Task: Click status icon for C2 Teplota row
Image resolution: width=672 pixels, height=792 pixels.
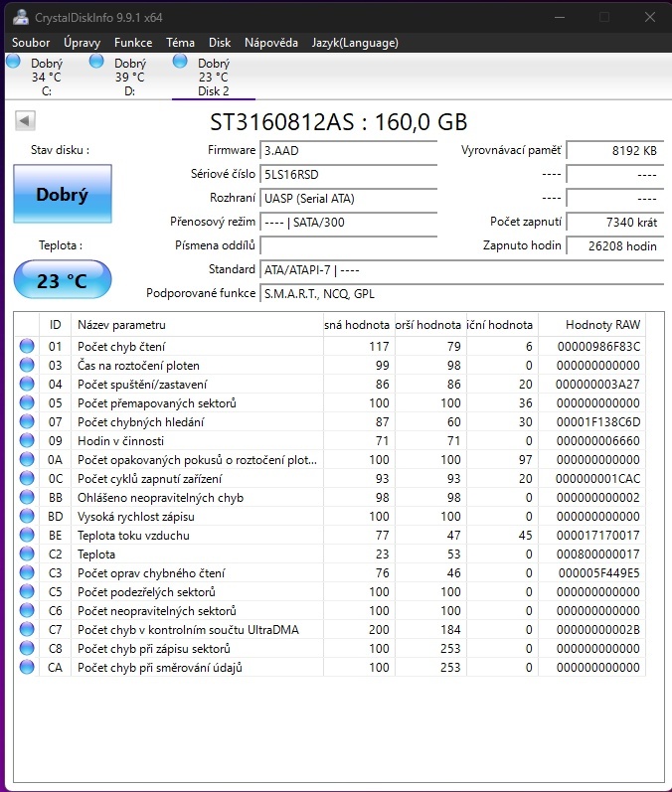Action: point(27,554)
